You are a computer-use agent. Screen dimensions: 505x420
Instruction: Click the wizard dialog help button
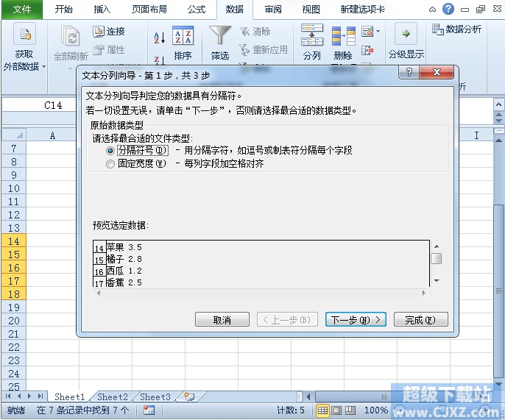coord(409,72)
